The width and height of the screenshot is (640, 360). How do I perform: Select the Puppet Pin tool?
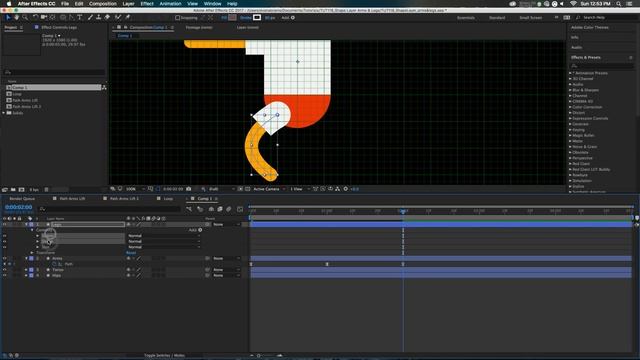(x=128, y=18)
